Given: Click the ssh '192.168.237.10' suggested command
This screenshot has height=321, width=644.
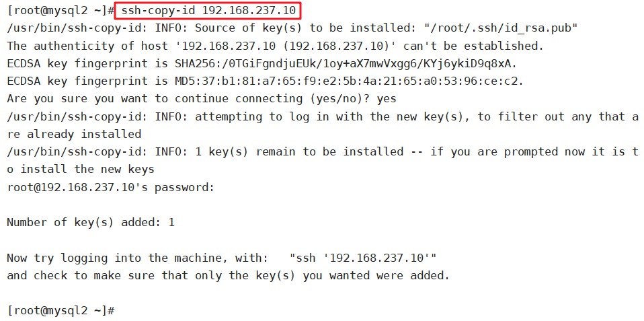Looking at the screenshot, I should coord(362,258).
